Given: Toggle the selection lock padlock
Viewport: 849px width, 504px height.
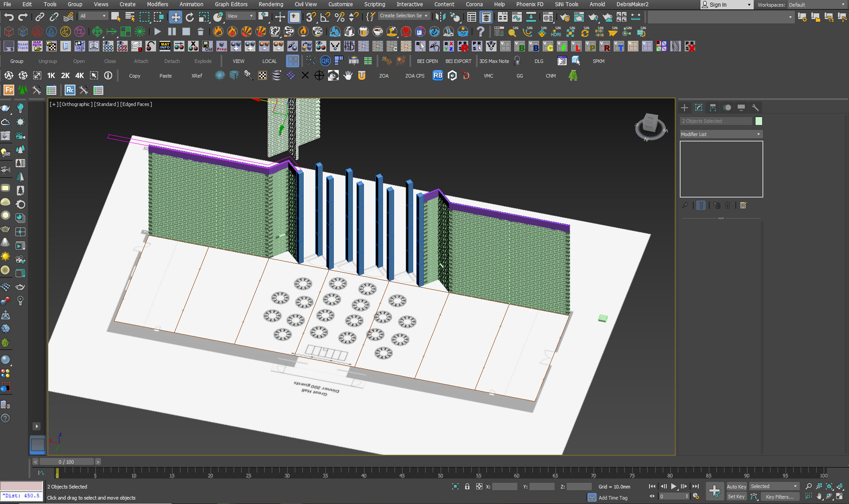Looking at the screenshot, I should coord(467,486).
